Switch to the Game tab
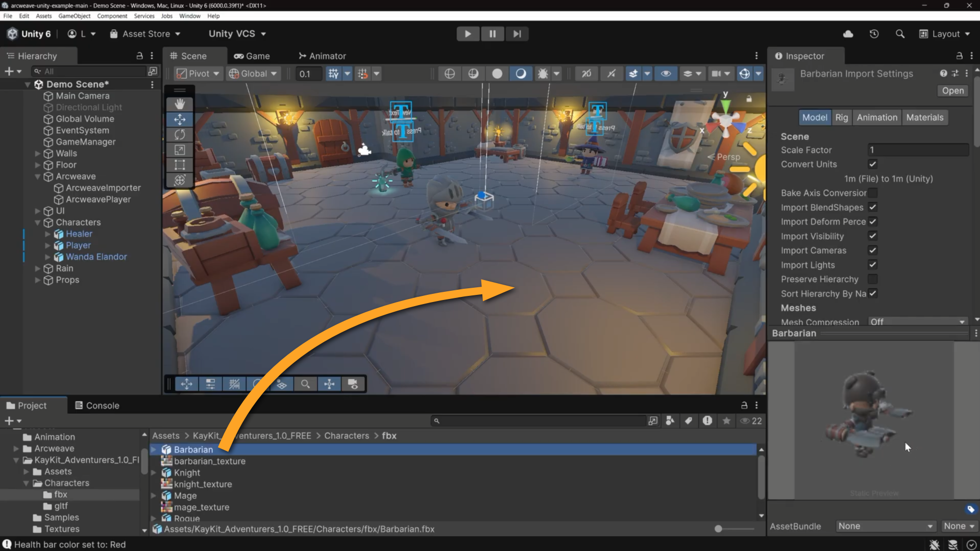The height and width of the screenshot is (551, 980). click(x=252, y=56)
